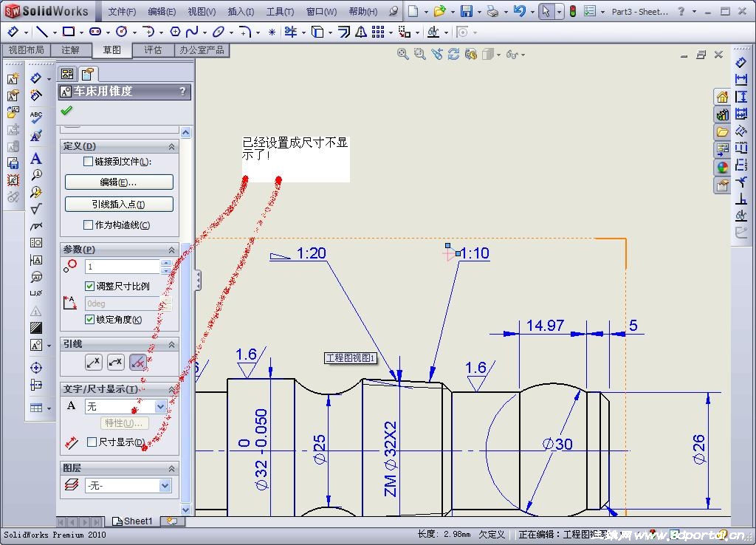Screen dimensions: 756x545
Task: Click the add new sheet button
Action: [172, 521]
